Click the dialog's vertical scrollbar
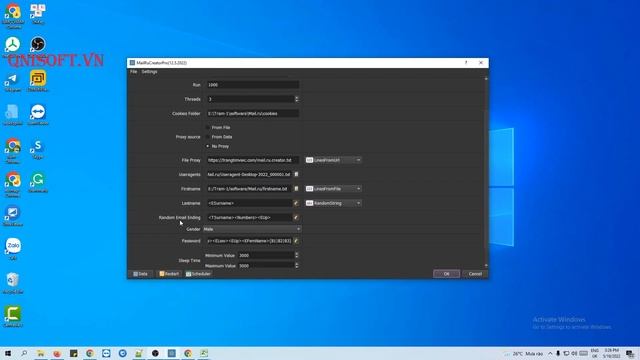This screenshot has height=360, width=640. (486, 171)
